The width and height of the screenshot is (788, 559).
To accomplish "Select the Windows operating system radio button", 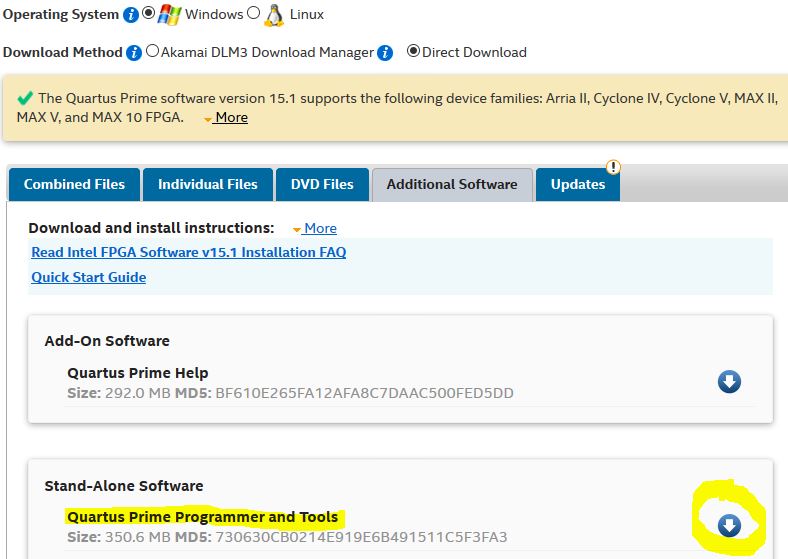I will (148, 13).
